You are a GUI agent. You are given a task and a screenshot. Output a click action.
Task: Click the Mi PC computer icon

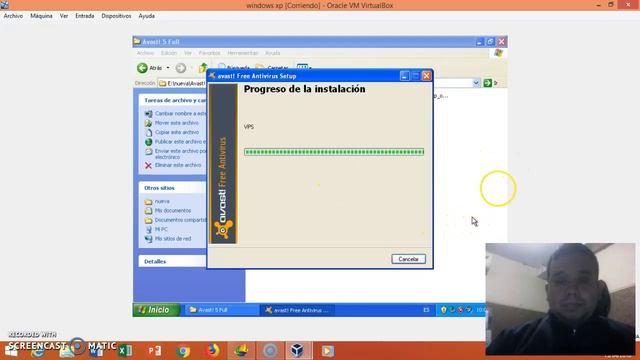coord(149,229)
